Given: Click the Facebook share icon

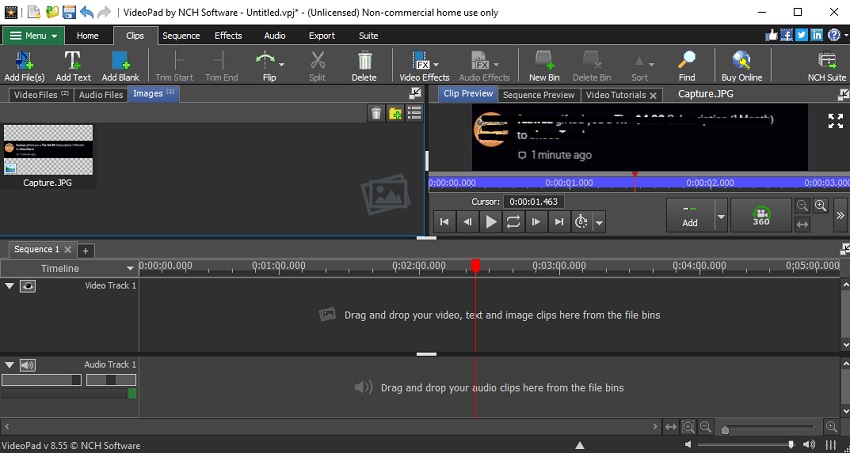Looking at the screenshot, I should pos(787,35).
